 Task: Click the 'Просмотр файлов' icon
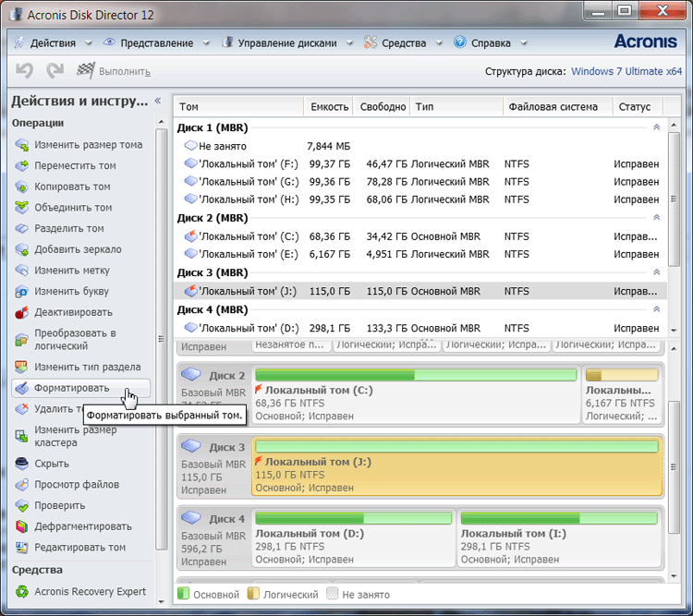click(x=22, y=485)
